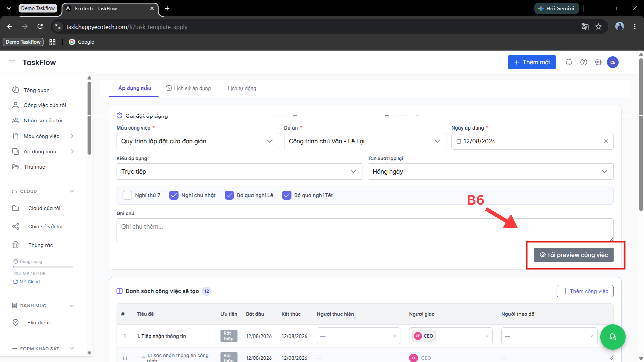This screenshot has height=362, width=644.
Task: Click the Cloud của tôi folder icon
Action: (16, 208)
